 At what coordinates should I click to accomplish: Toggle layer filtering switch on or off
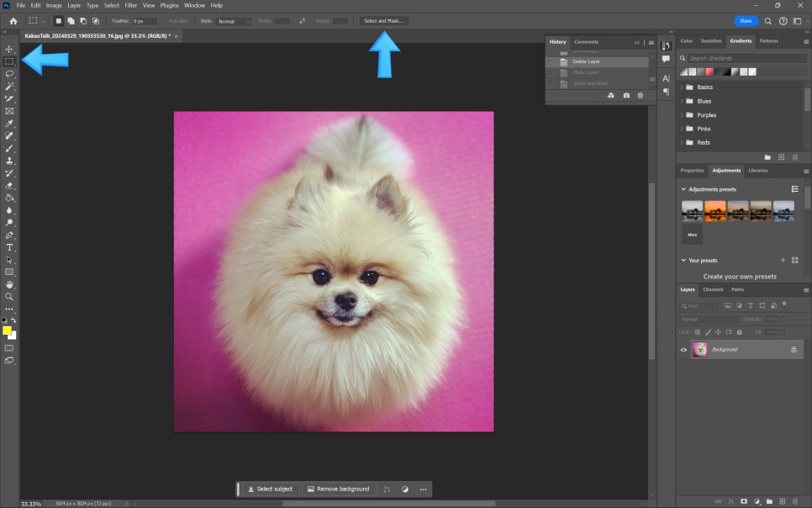[x=784, y=304]
